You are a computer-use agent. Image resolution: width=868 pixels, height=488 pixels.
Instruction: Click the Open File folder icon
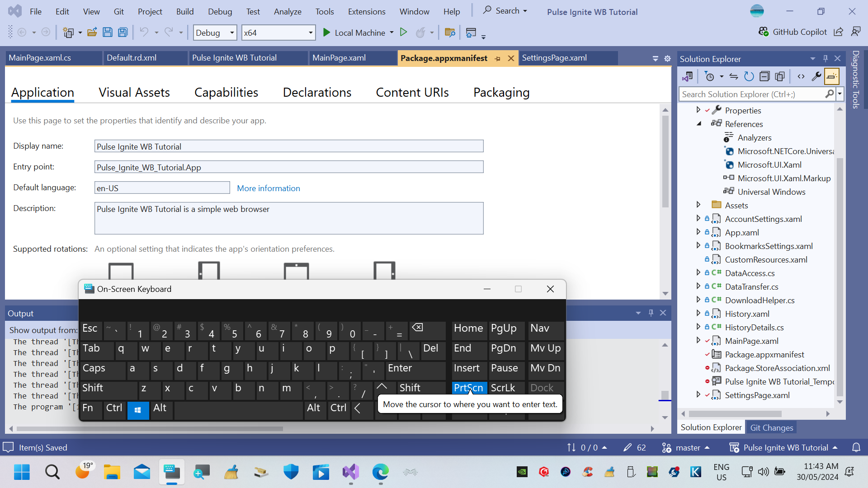[x=92, y=33]
